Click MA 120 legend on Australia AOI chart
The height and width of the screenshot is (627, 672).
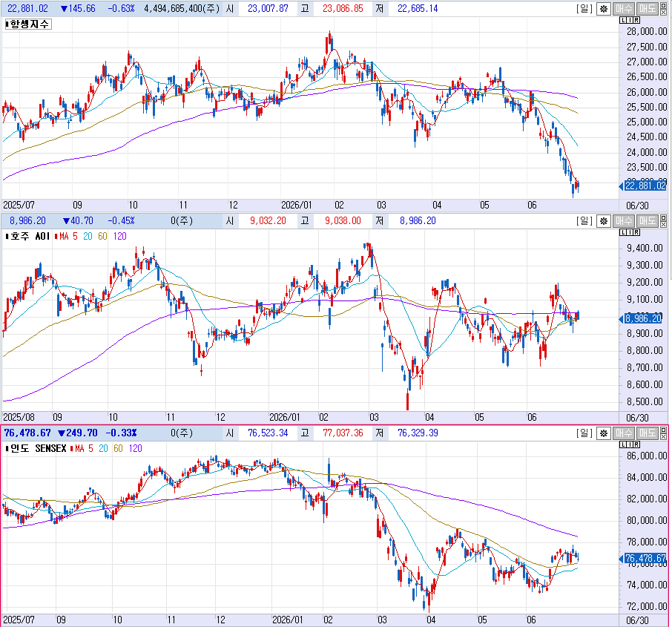pos(120,236)
